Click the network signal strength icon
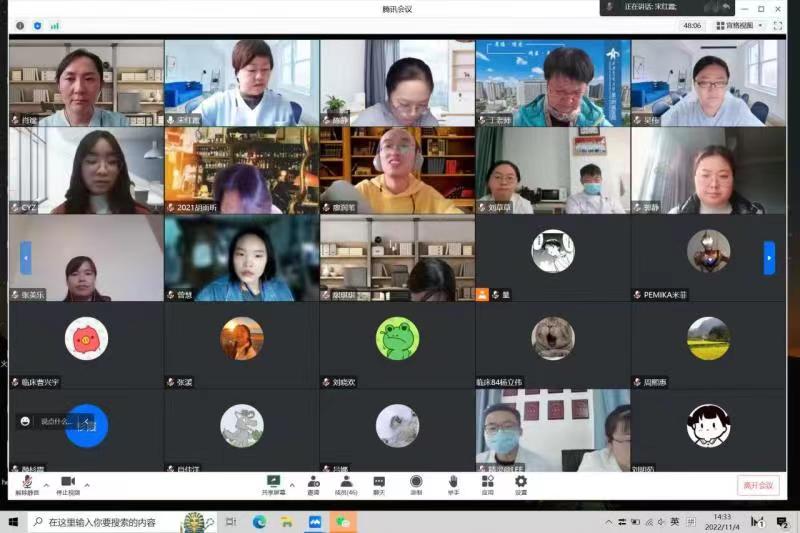The height and width of the screenshot is (533, 800). [x=54, y=25]
